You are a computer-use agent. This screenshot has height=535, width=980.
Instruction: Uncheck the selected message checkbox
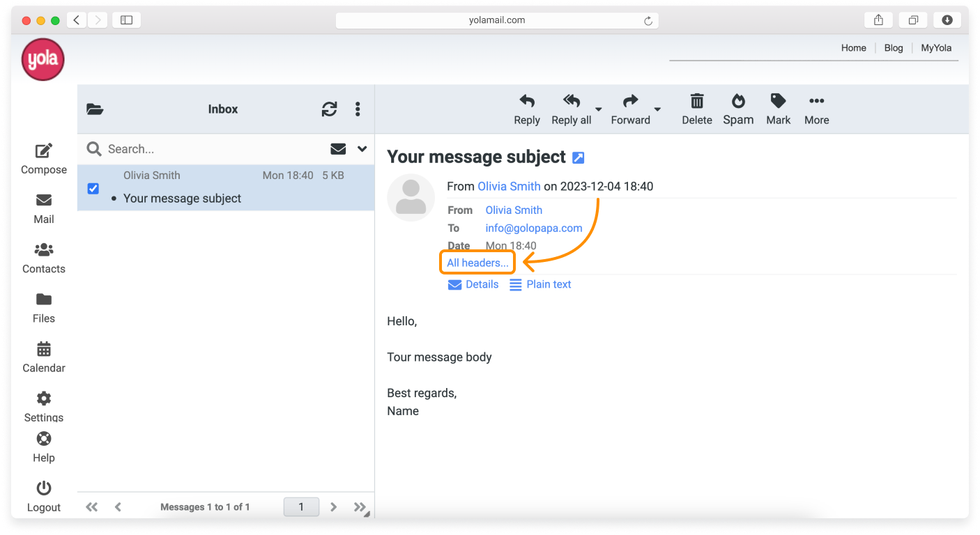click(x=93, y=188)
